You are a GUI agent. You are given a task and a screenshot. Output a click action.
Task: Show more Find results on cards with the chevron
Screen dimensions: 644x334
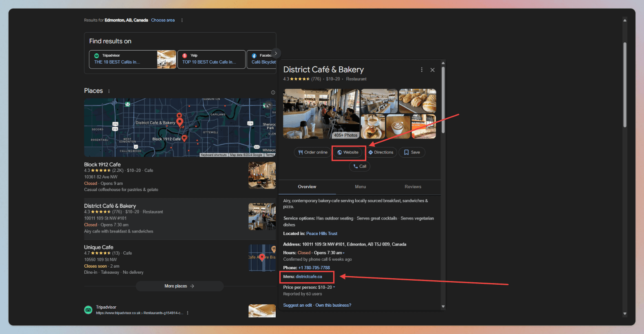(x=276, y=53)
